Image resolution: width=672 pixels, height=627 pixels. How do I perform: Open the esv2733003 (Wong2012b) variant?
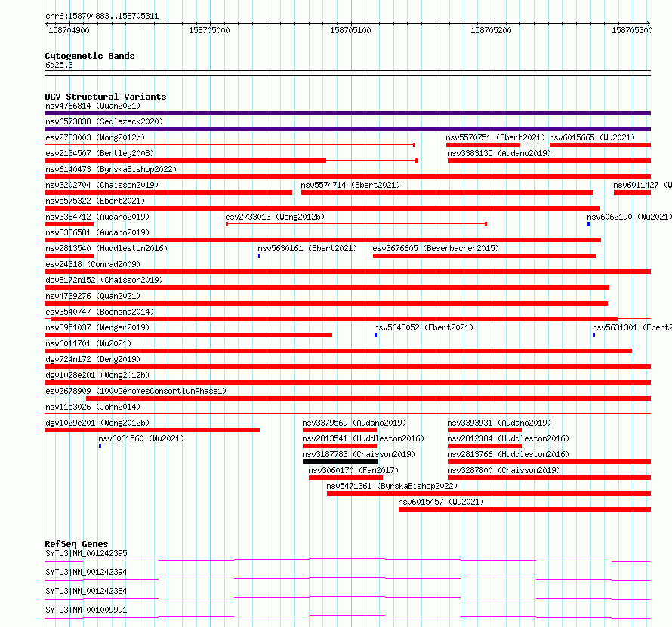click(x=95, y=137)
